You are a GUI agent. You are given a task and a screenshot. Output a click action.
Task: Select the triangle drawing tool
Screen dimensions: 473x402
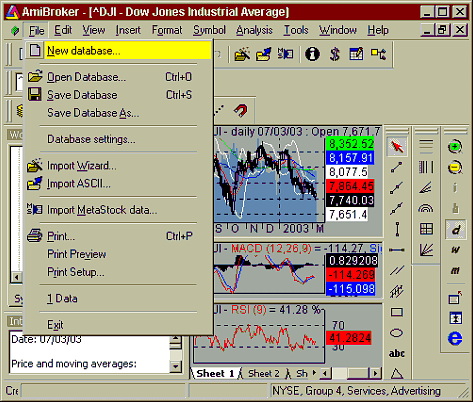(397, 373)
